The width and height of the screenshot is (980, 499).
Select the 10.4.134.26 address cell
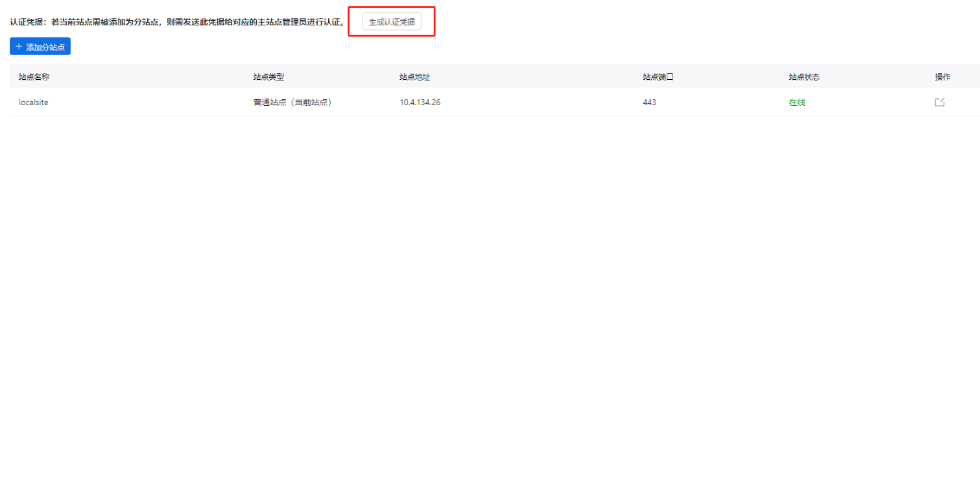(x=420, y=103)
